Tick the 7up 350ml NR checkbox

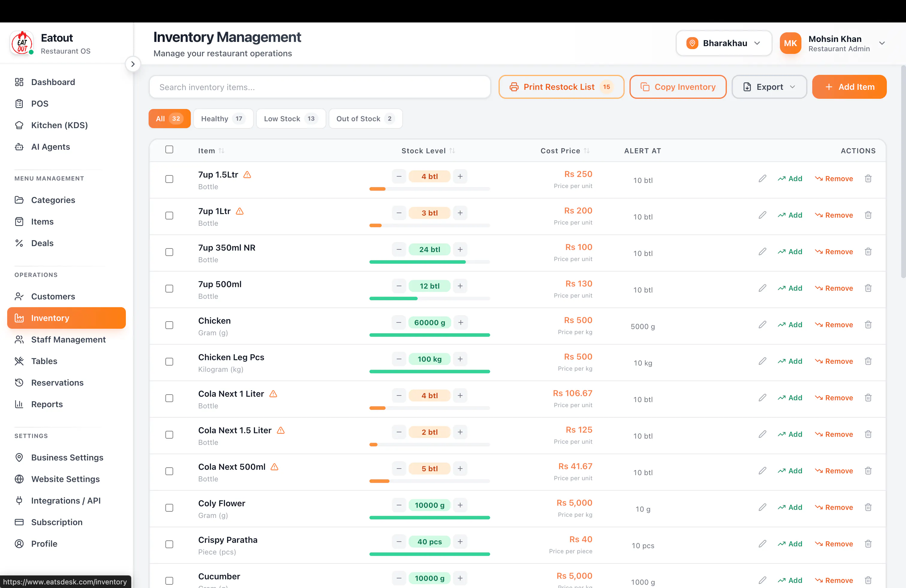coord(169,252)
